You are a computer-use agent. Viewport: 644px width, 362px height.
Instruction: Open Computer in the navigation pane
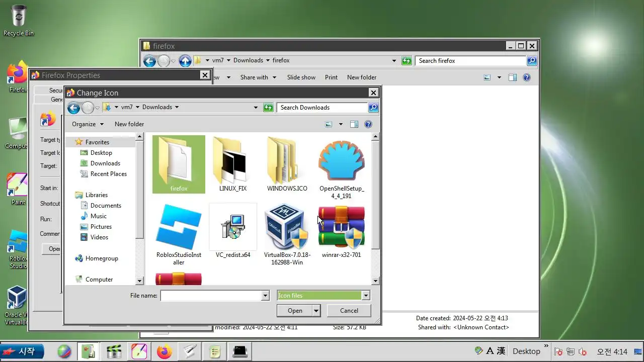99,280
